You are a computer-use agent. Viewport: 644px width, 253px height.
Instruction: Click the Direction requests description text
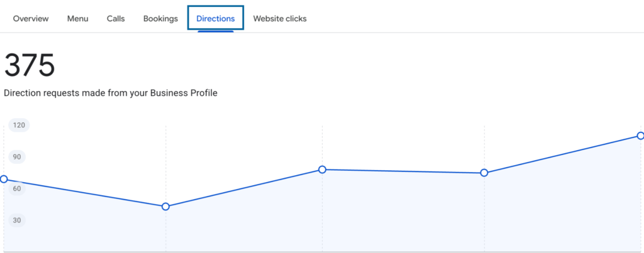pos(111,94)
